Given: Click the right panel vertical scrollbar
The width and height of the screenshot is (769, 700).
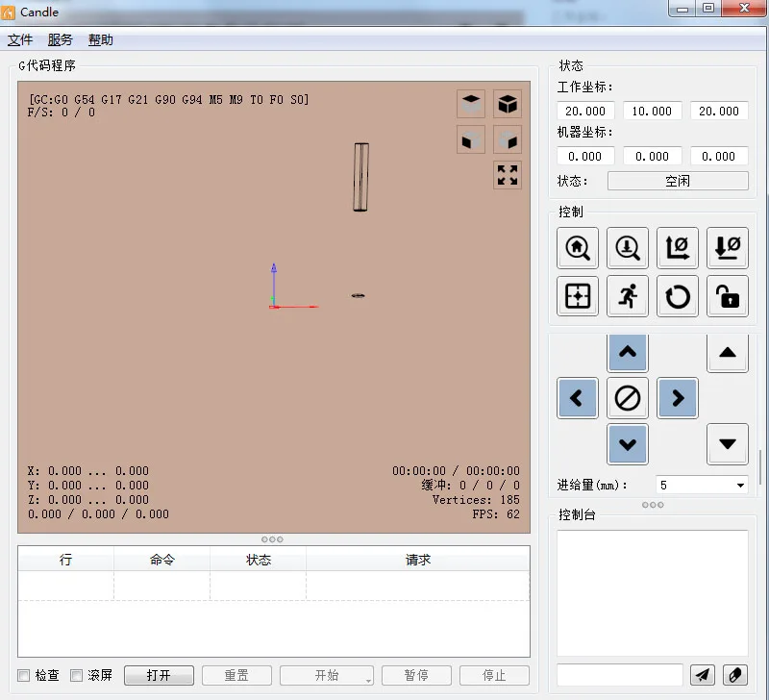Looking at the screenshot, I should click(760, 466).
